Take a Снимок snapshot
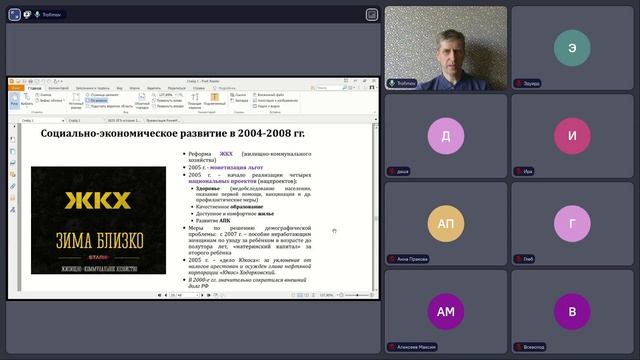The image size is (640, 360). click(x=44, y=95)
